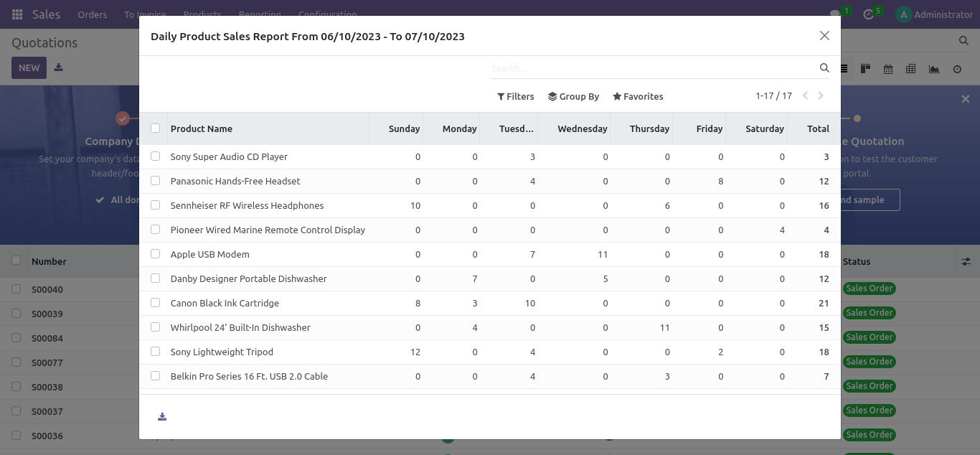Click the export download icon in the report dialog
The image size is (980, 455).
[x=162, y=416]
